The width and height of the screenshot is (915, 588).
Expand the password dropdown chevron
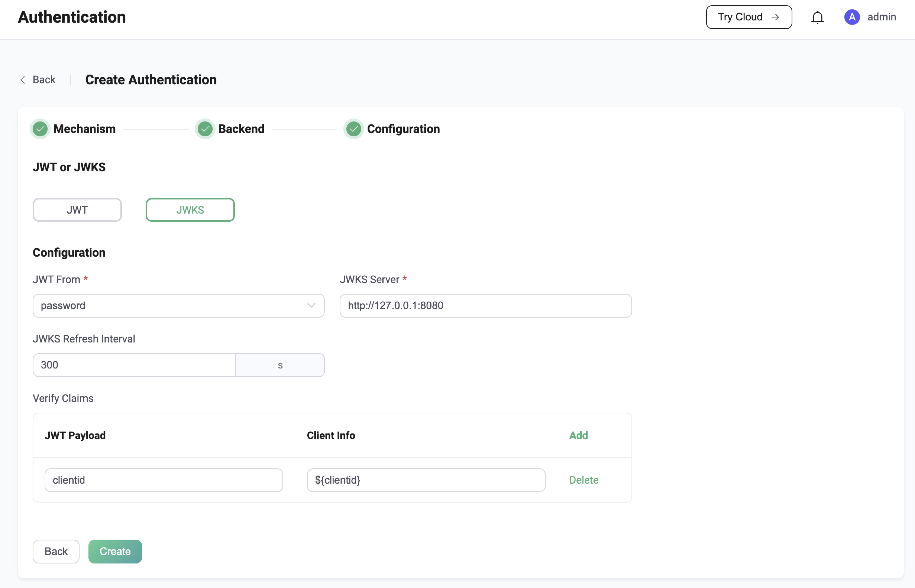(x=311, y=306)
